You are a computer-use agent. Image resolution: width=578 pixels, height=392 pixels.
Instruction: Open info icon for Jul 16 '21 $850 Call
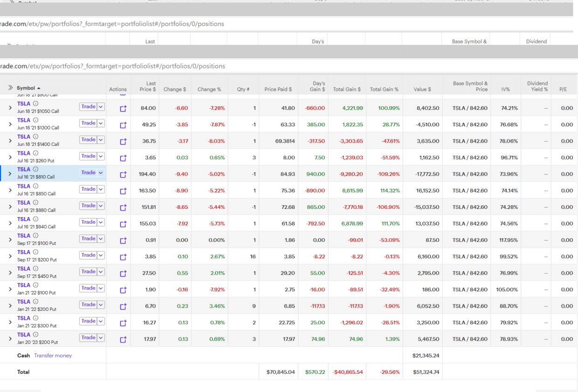pos(35,186)
